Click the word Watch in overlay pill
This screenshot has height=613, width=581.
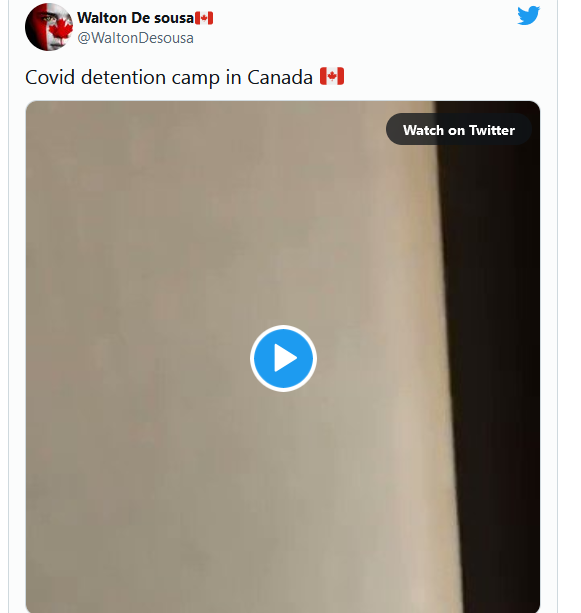[423, 130]
